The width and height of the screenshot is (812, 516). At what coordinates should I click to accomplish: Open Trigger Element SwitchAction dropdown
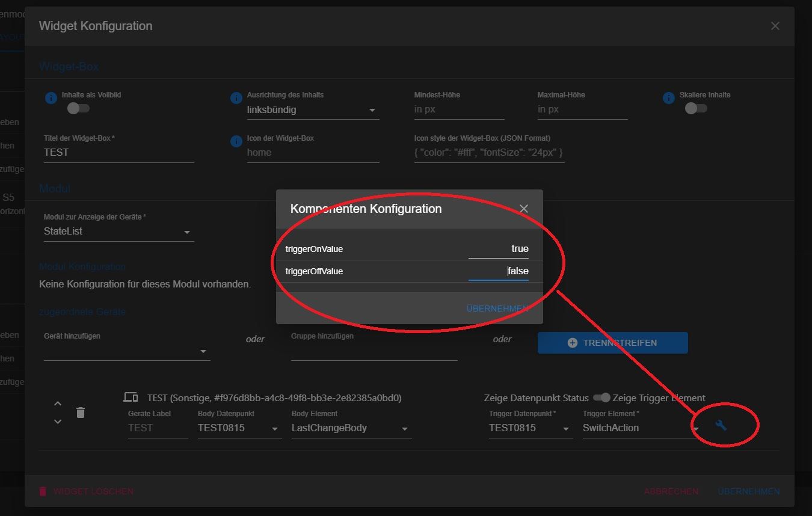point(641,428)
